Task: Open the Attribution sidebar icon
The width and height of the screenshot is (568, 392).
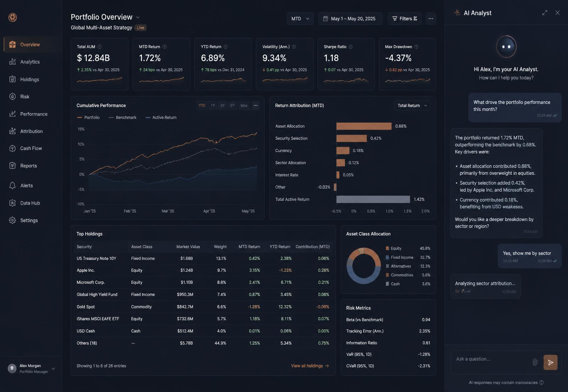Action: click(x=12, y=131)
